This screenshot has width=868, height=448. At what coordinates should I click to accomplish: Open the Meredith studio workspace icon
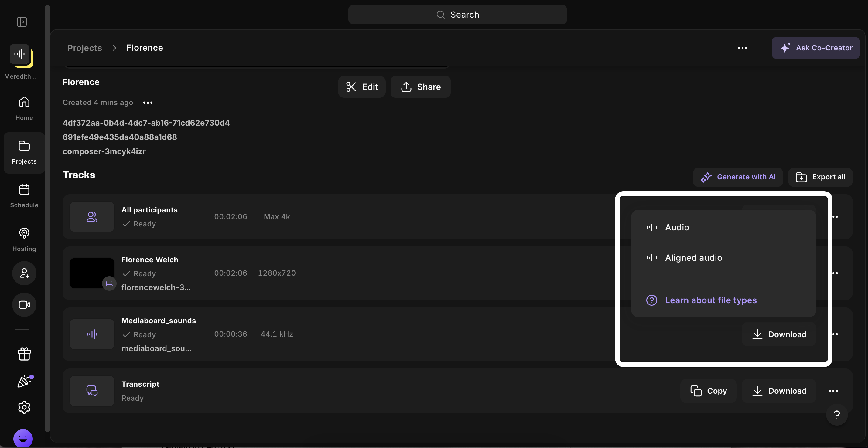point(21,55)
